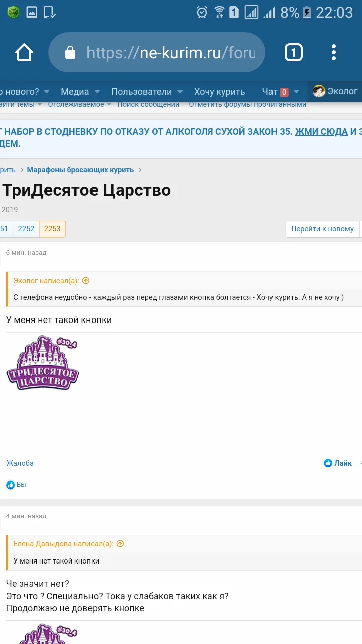Expand dropdown arrow next to Медиа
The height and width of the screenshot is (644, 362).
click(x=98, y=92)
